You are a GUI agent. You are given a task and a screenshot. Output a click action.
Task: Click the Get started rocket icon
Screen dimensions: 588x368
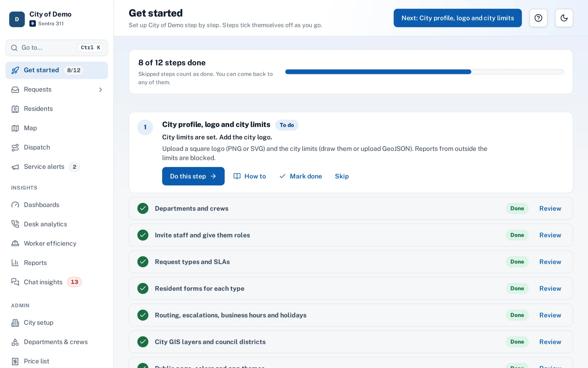point(15,70)
